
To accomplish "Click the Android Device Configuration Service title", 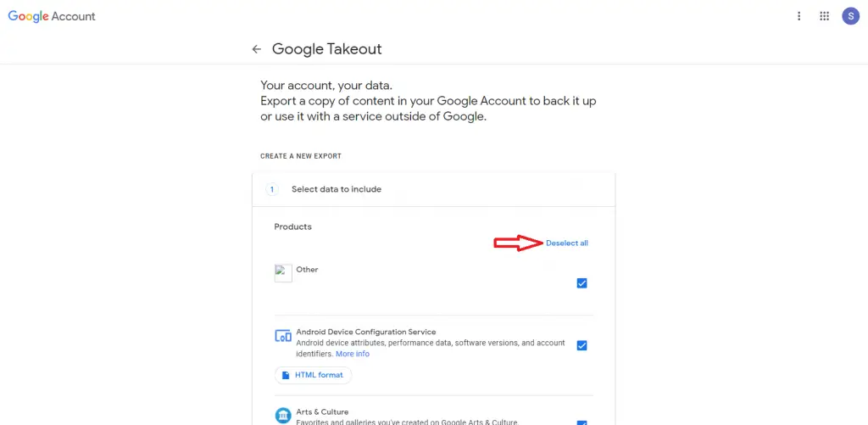I will 366,332.
